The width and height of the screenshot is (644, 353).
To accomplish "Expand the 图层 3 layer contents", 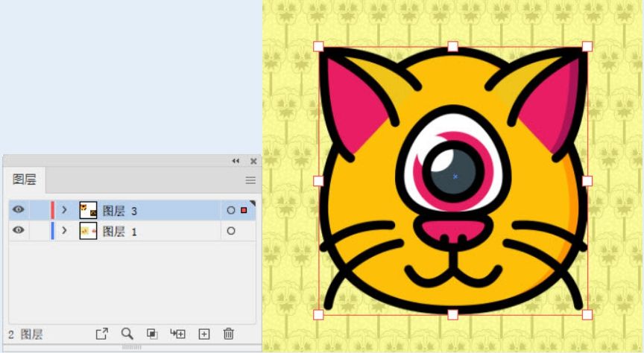I will 64,210.
